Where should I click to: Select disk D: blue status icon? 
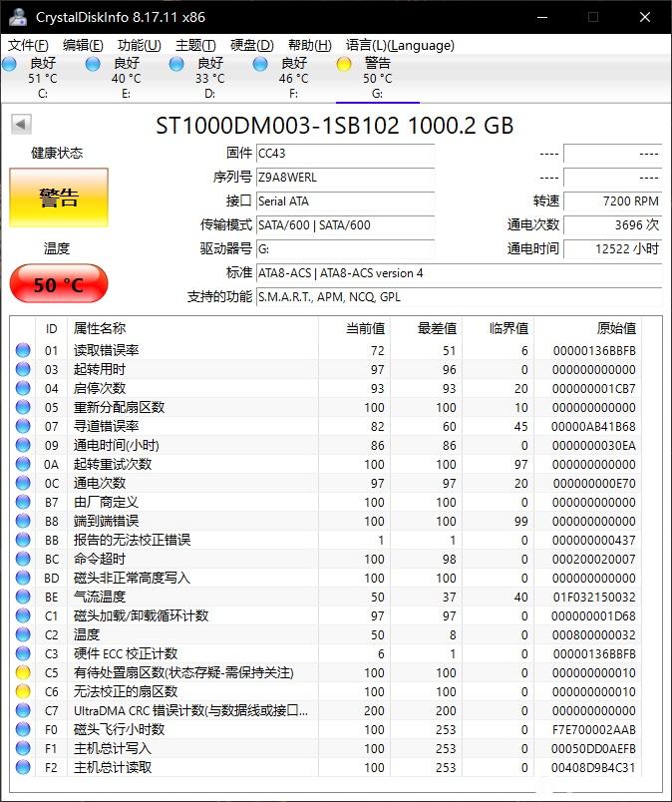[x=176, y=65]
